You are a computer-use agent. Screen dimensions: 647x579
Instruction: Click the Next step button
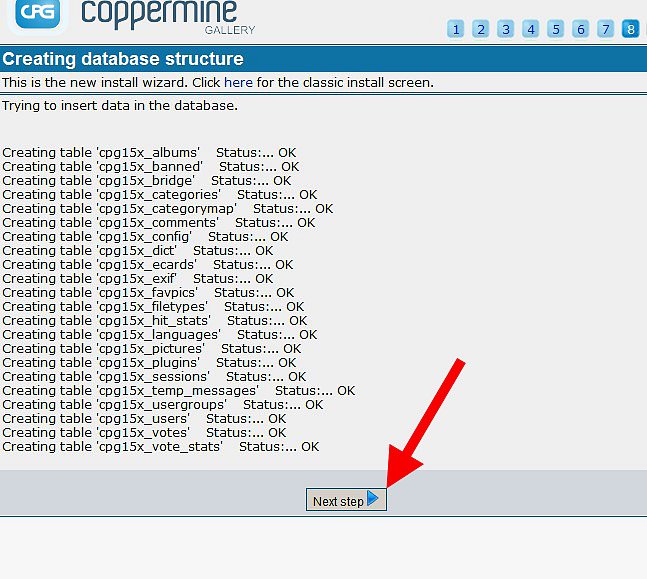pos(346,500)
